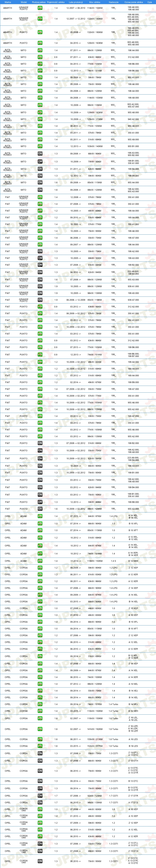Select engine code cell '199 B9.000'
The height and width of the screenshot is (868, 156).
133,382
